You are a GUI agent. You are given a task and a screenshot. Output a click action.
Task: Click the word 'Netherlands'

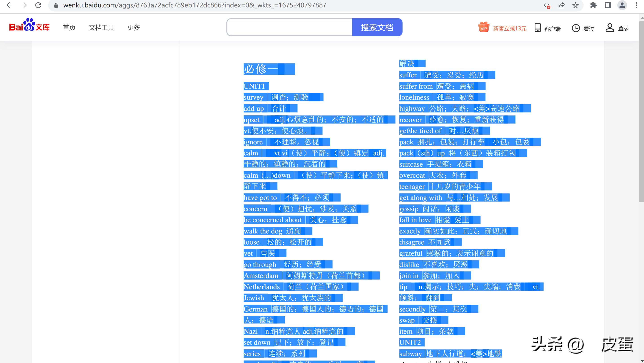pos(262,287)
